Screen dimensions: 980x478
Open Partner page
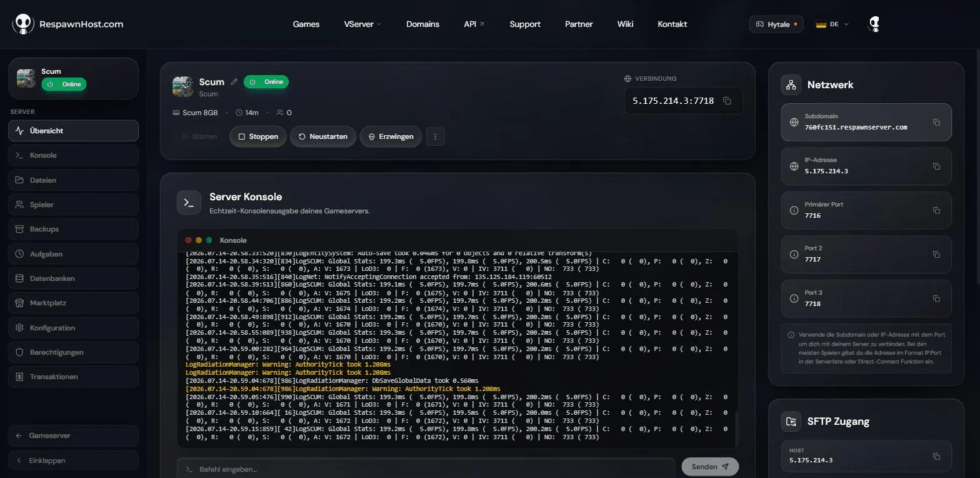tap(579, 24)
